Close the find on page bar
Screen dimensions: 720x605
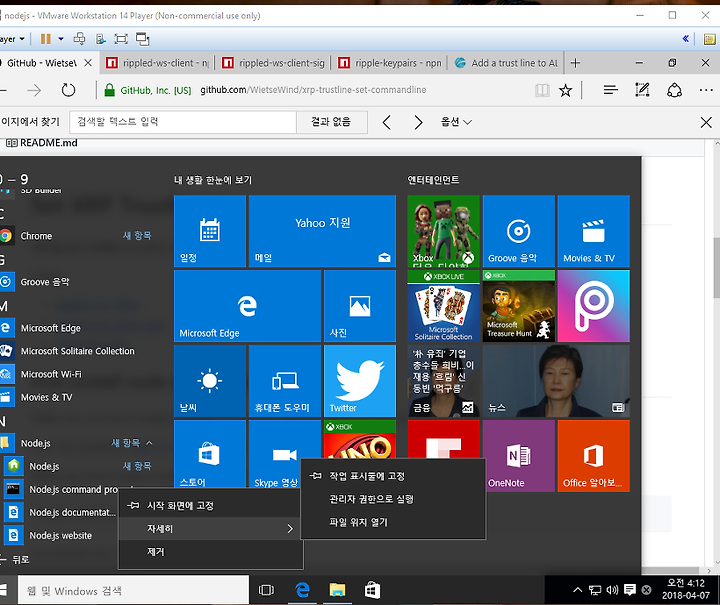706,122
